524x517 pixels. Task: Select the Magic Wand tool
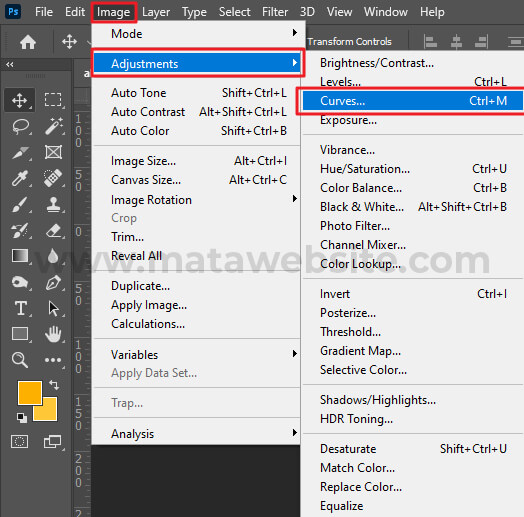tap(54, 126)
